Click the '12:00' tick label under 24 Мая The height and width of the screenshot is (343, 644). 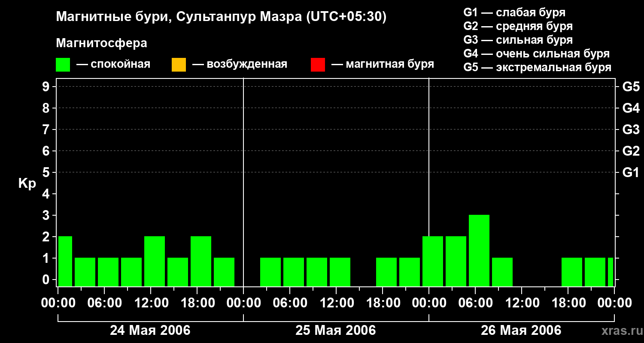[151, 303]
